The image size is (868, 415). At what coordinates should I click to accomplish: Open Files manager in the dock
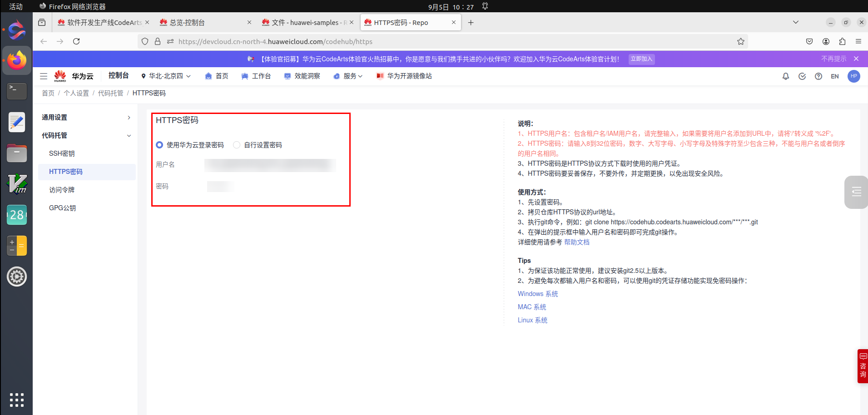coord(17,153)
